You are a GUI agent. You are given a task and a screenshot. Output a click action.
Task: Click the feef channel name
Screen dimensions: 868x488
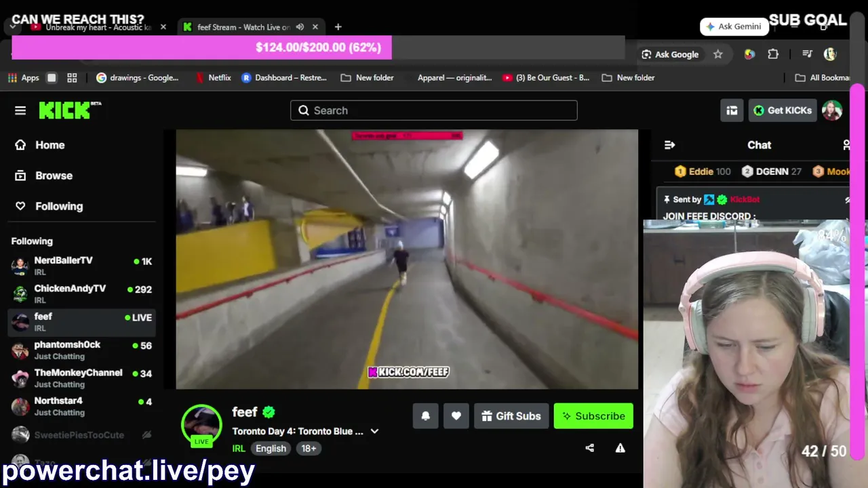[x=245, y=412]
